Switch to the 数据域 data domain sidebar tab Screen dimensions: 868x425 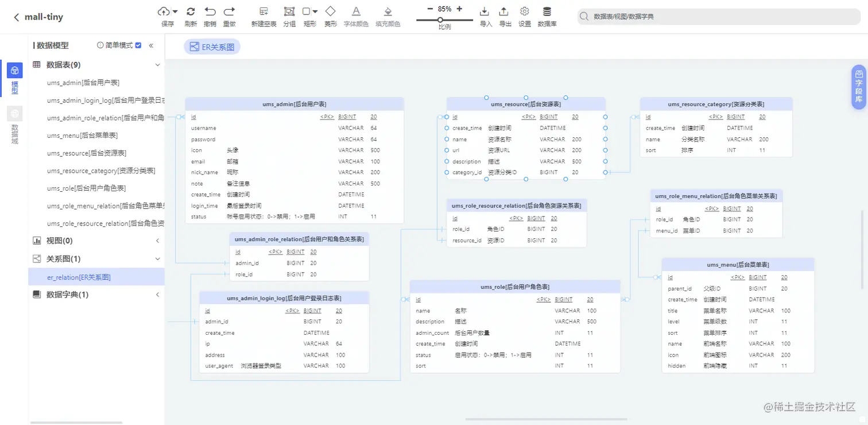[x=15, y=125]
